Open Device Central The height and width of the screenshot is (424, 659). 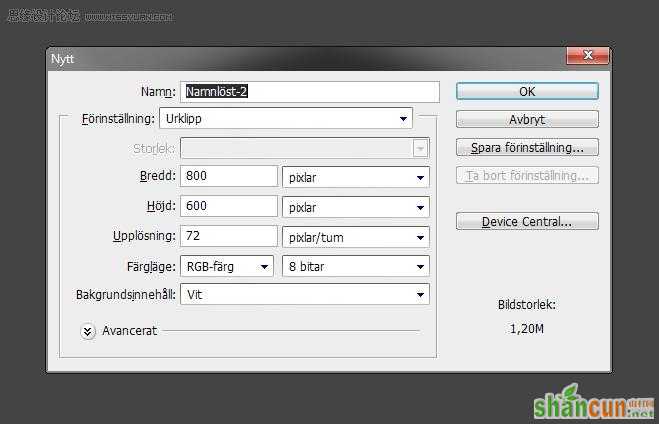coord(527,221)
